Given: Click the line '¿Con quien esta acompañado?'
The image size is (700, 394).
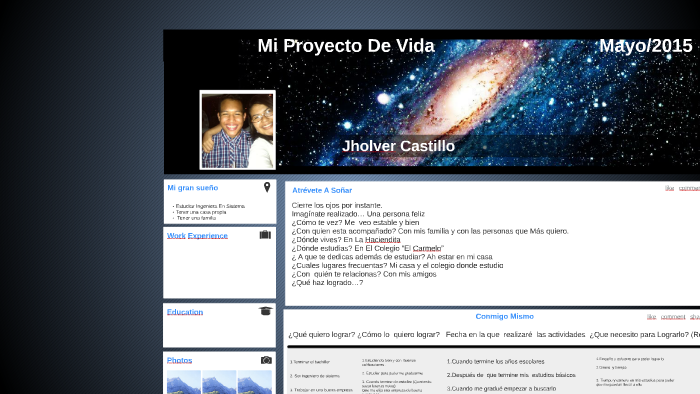Looking at the screenshot, I should [344, 231].
